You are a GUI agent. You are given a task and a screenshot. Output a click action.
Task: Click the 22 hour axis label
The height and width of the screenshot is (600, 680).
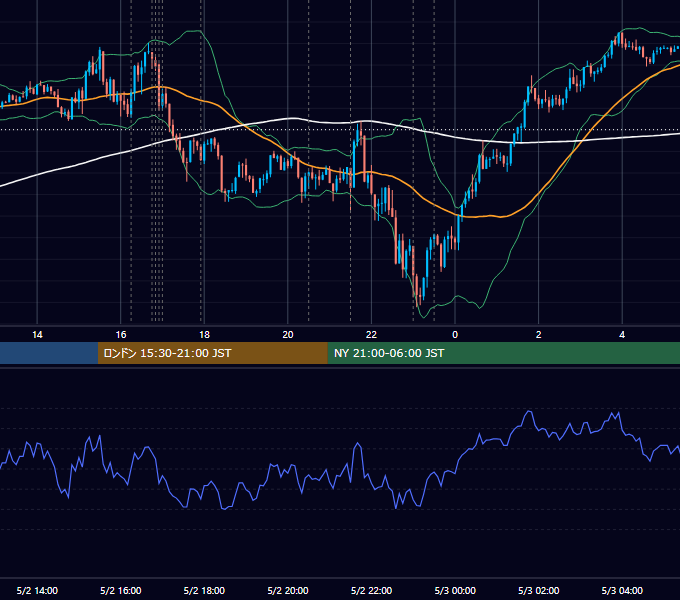pyautogui.click(x=371, y=335)
